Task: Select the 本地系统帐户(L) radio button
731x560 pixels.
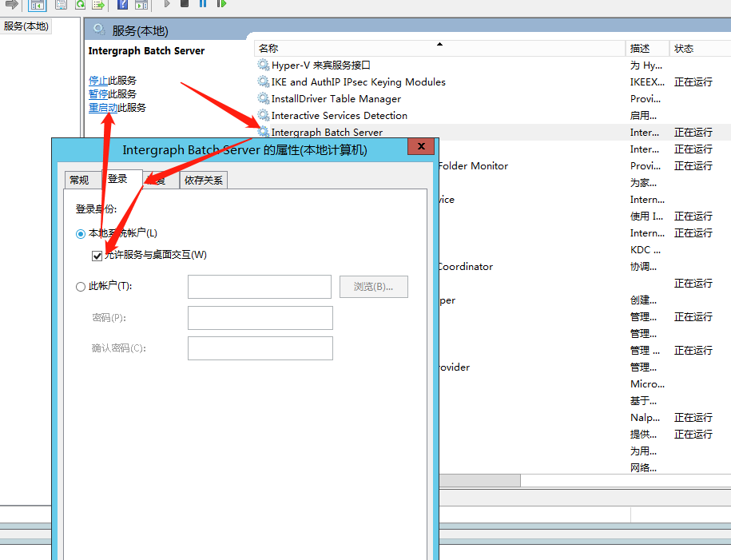Action: click(x=80, y=233)
